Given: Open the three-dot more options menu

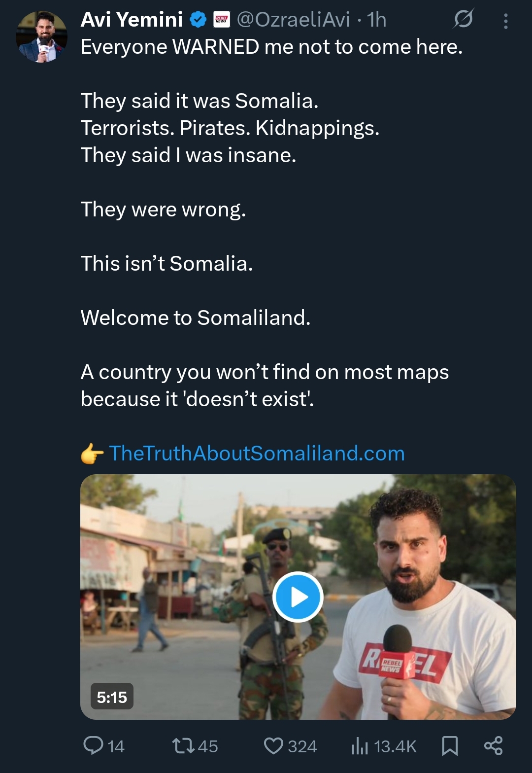Looking at the screenshot, I should 505,21.
